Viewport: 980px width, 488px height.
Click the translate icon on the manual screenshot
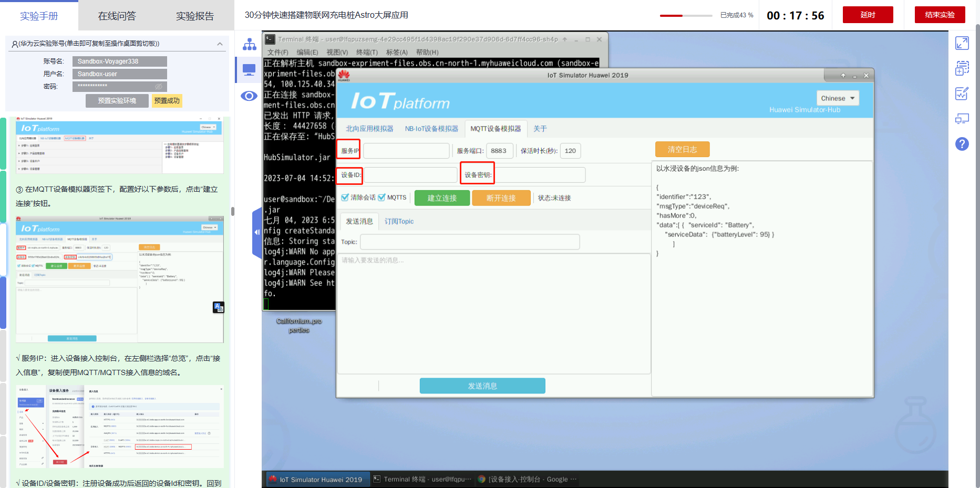(219, 307)
